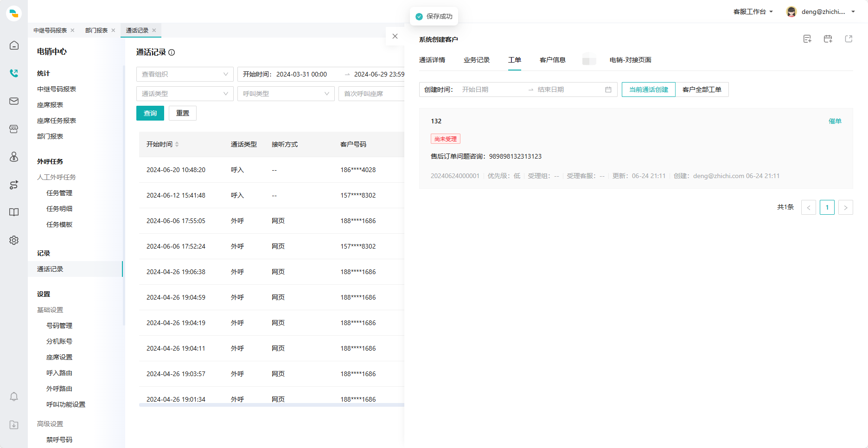Switch to the 中继号码报表 tab
Viewport: 868px width, 448px height.
(x=50, y=30)
